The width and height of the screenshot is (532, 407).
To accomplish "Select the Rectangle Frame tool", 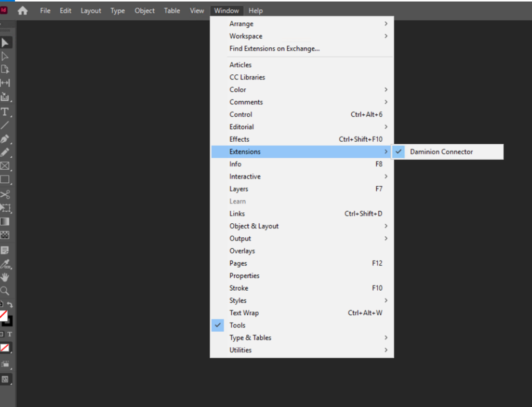I will coord(5,166).
